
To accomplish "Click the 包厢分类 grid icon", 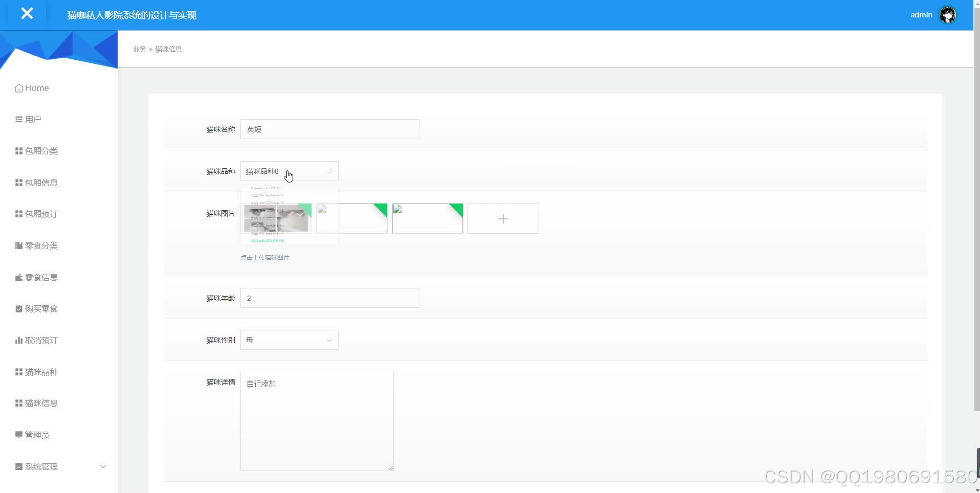I will click(19, 151).
